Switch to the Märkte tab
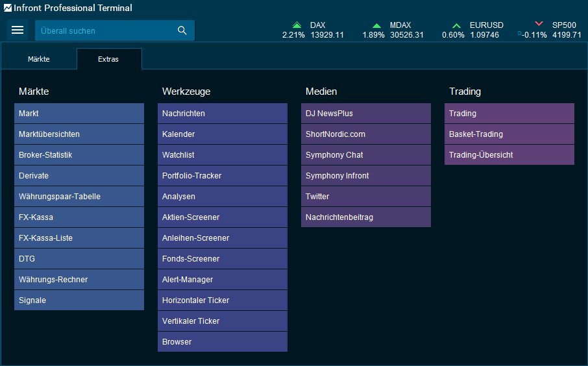Viewport: 588px width, 366px height. (39, 59)
